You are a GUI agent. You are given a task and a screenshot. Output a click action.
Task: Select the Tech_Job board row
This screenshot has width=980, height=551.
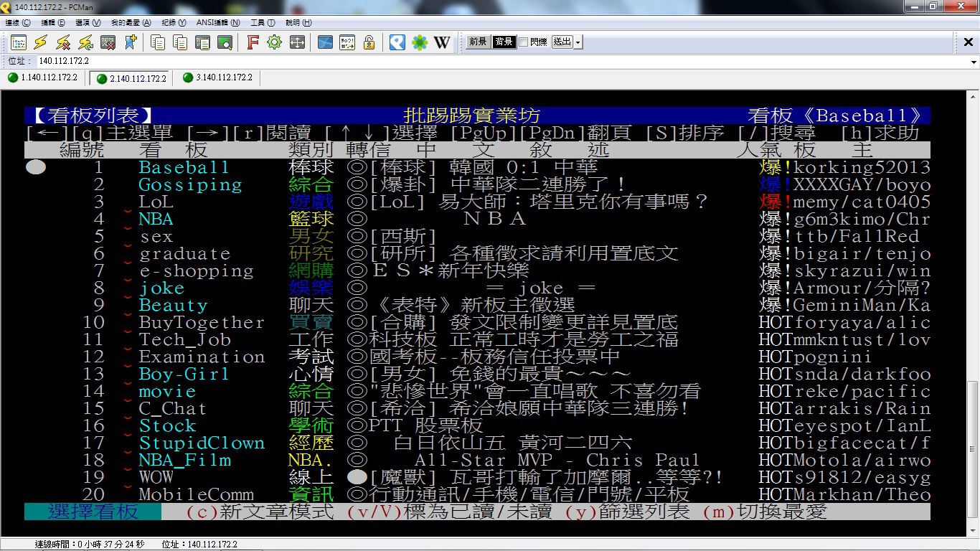477,339
